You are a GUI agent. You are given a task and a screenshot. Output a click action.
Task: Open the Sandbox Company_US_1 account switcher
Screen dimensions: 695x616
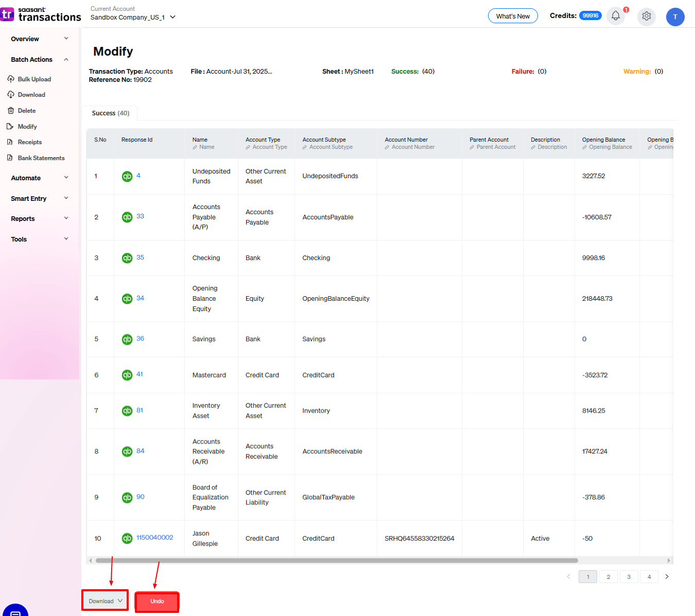point(132,16)
